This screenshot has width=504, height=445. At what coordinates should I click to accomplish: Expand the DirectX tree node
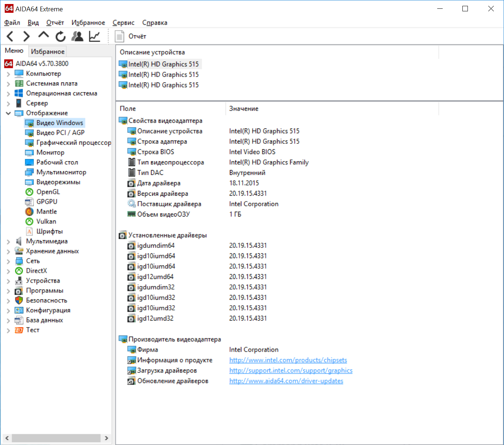[8, 271]
